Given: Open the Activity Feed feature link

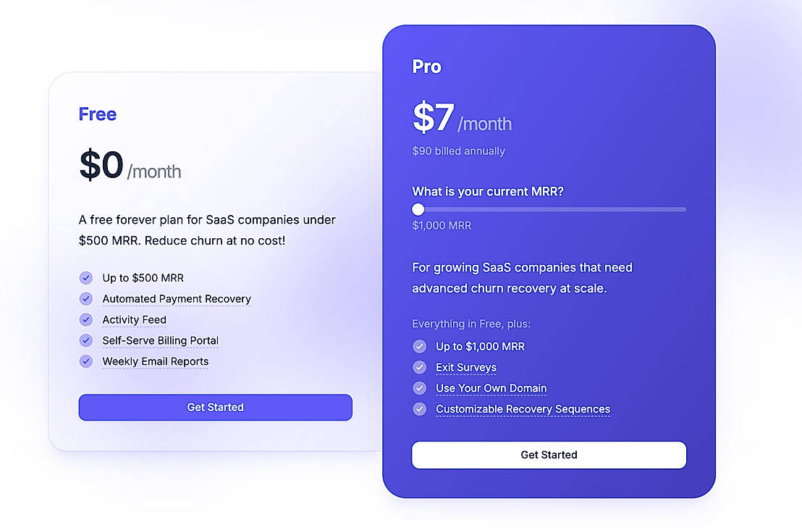Looking at the screenshot, I should coord(134,320).
